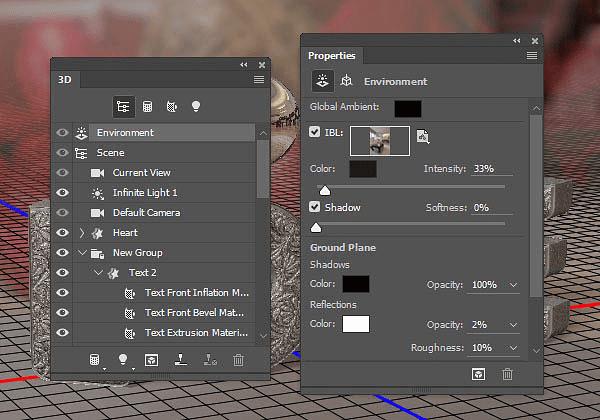The height and width of the screenshot is (420, 600).
Task: Filter 3D panel by meshes
Action: (x=147, y=106)
